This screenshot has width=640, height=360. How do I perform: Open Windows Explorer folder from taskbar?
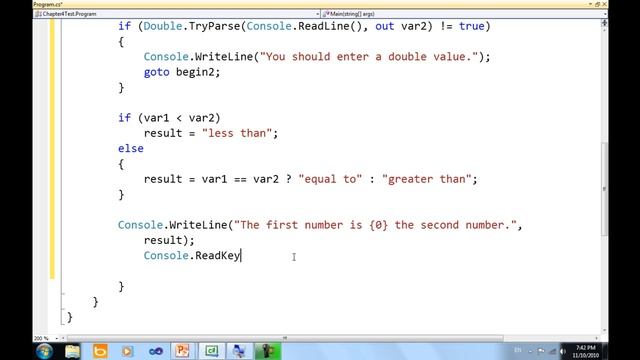72,351
